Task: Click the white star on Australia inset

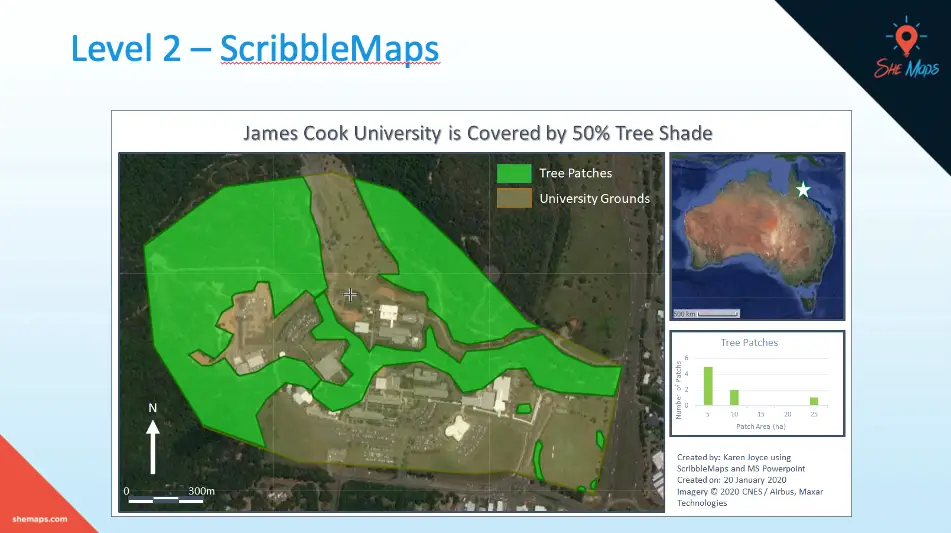Action: (803, 190)
